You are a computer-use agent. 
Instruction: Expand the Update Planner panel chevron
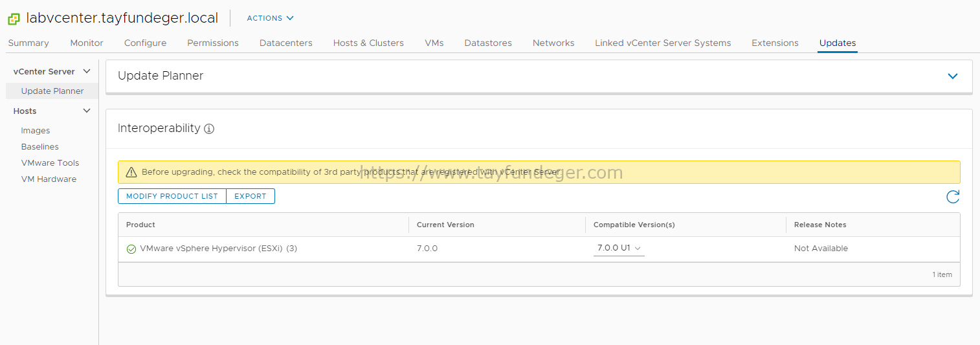[x=953, y=76]
